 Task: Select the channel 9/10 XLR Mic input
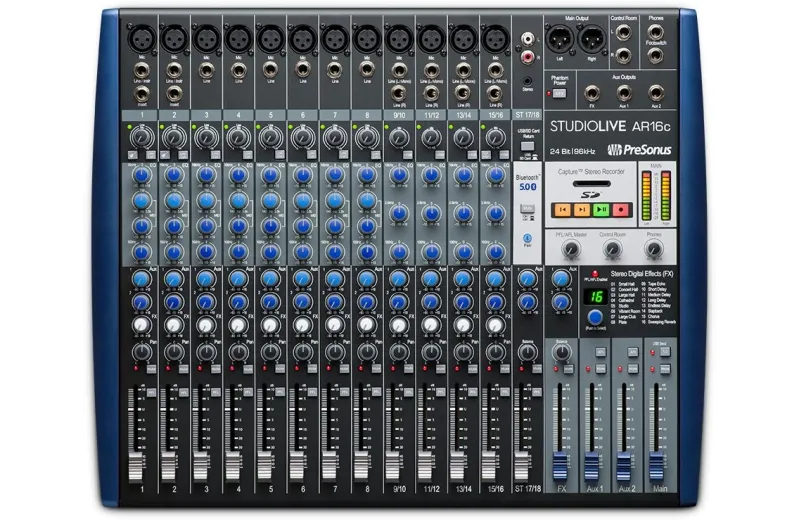tap(399, 38)
